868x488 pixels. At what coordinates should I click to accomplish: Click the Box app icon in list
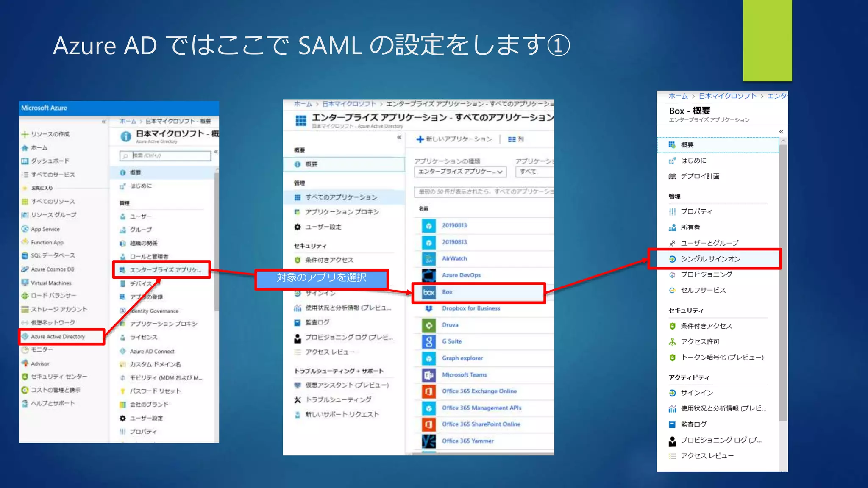(429, 292)
